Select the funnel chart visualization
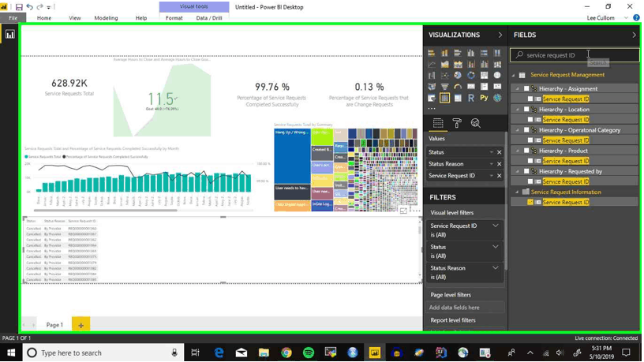 pyautogui.click(x=444, y=87)
